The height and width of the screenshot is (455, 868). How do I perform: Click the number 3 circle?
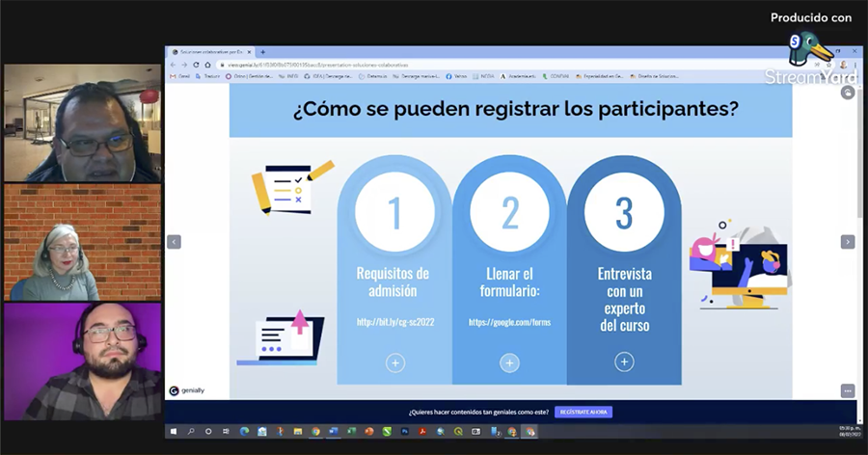click(x=624, y=212)
